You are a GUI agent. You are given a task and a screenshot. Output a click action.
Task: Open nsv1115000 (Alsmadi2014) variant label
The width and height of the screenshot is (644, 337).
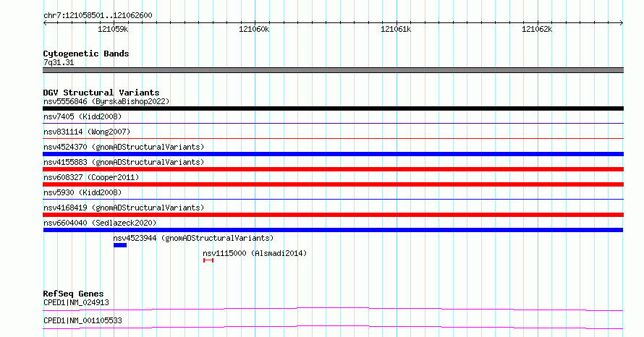click(x=255, y=253)
